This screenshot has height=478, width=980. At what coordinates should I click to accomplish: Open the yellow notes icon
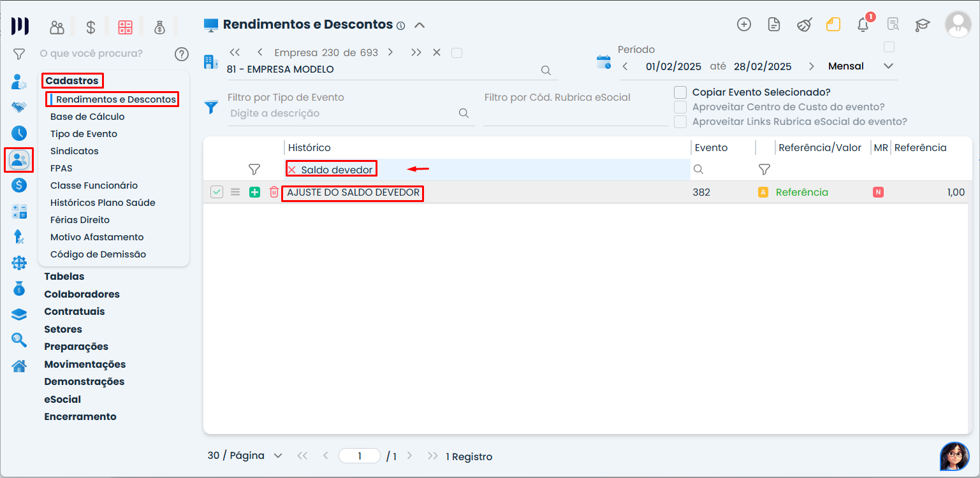coord(833,25)
